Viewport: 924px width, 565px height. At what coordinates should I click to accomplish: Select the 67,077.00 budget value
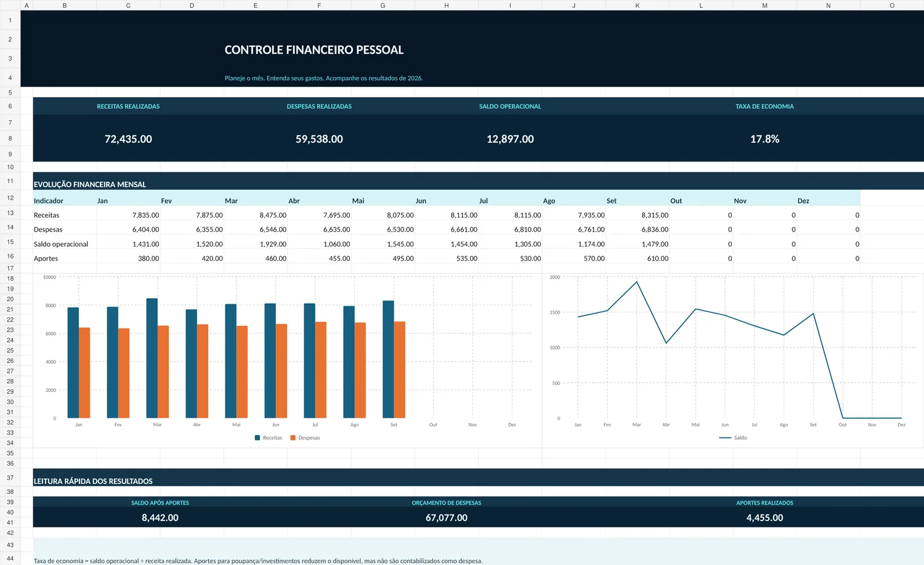[x=447, y=518]
